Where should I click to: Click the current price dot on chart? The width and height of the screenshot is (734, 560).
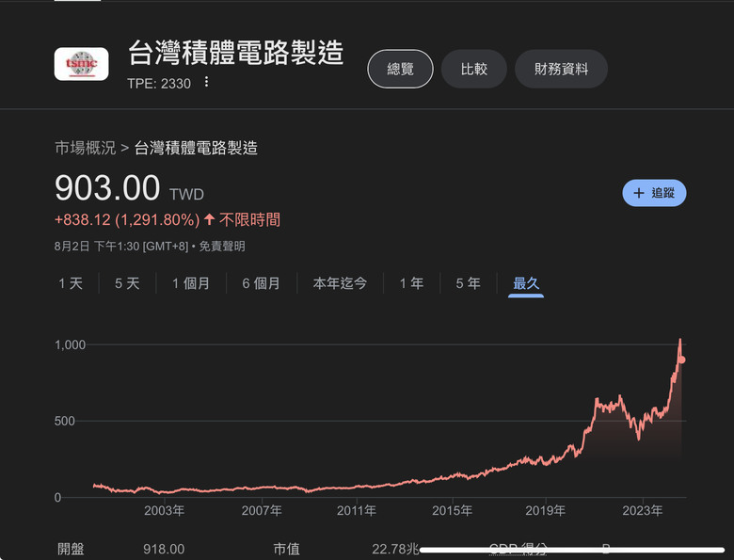(x=682, y=360)
